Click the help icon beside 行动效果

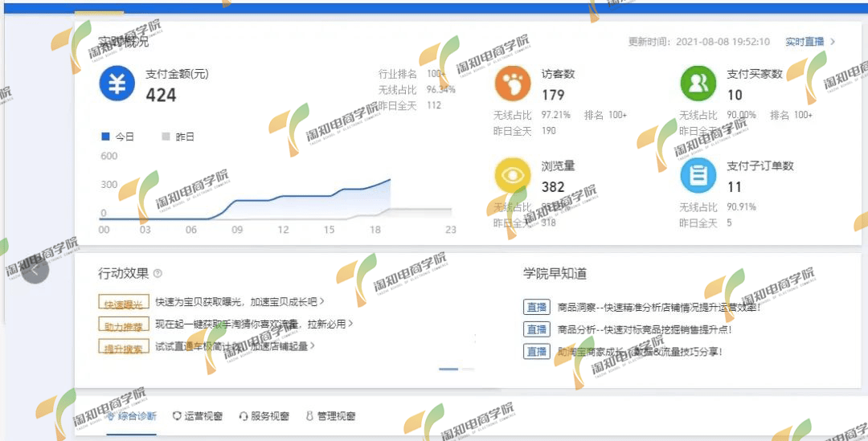(158, 274)
